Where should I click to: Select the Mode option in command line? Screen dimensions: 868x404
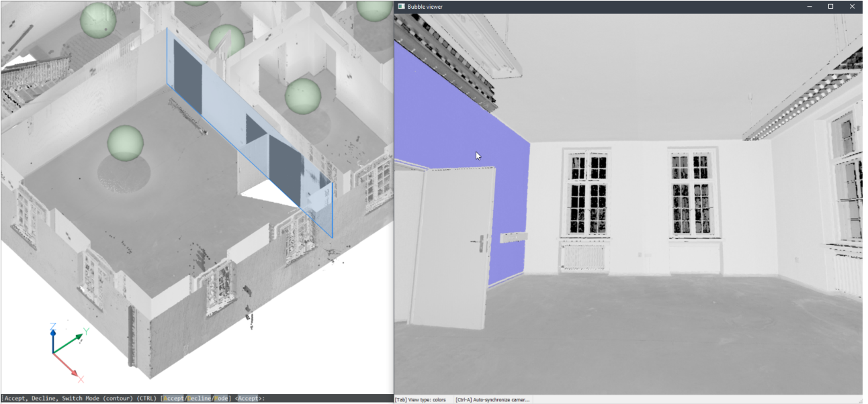pyautogui.click(x=222, y=399)
